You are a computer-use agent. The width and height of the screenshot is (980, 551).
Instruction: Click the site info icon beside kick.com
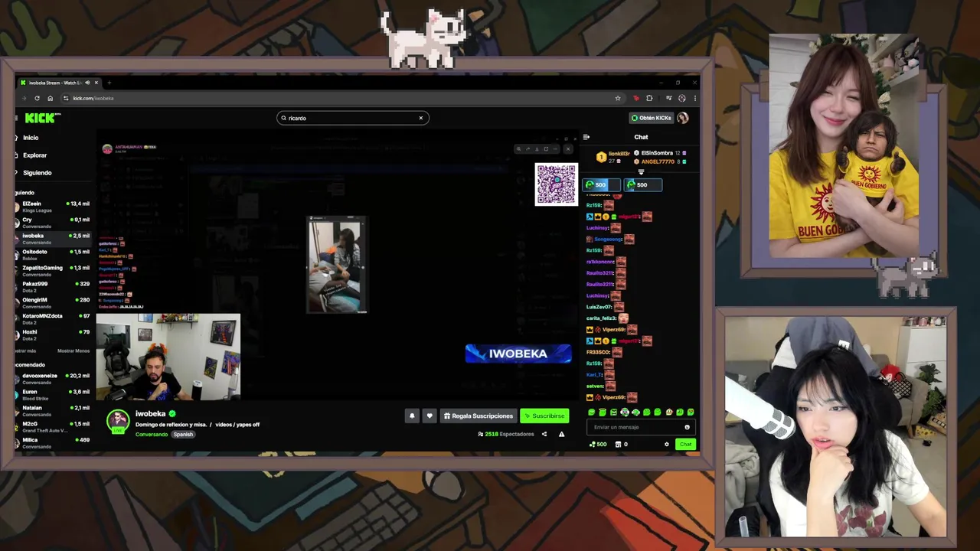point(66,98)
